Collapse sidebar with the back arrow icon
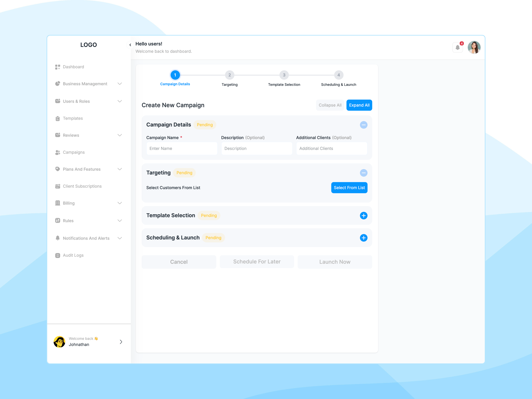Image resolution: width=532 pixels, height=399 pixels. 130,45
